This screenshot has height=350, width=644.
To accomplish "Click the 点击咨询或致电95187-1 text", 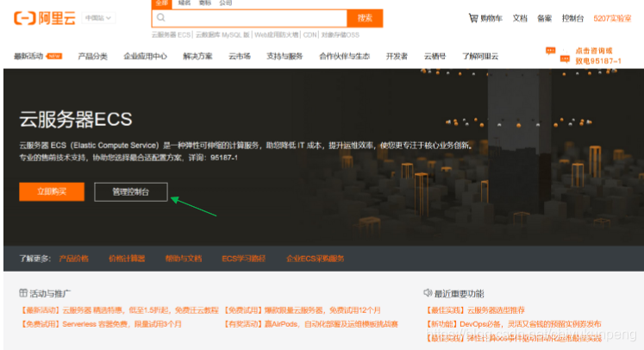I will click(x=598, y=56).
